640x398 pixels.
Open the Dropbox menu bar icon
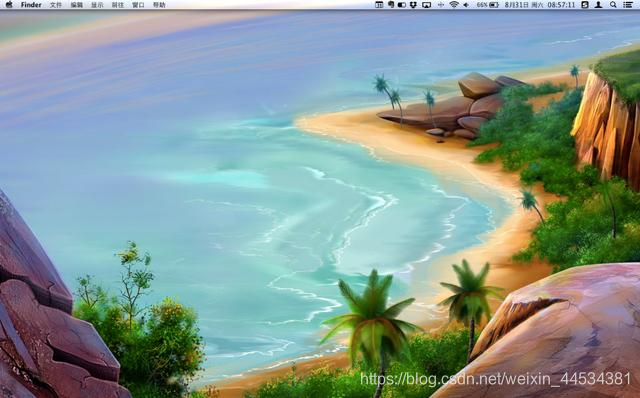[413, 4]
